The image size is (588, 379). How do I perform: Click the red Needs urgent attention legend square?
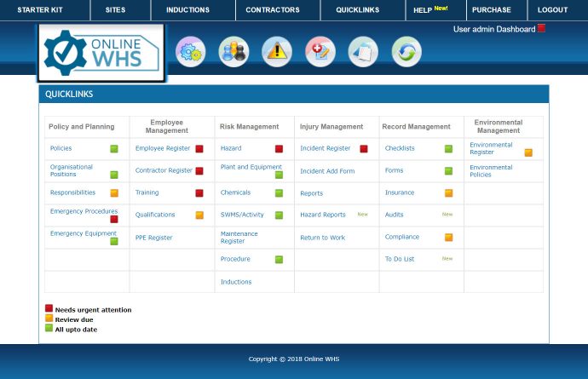49,308
